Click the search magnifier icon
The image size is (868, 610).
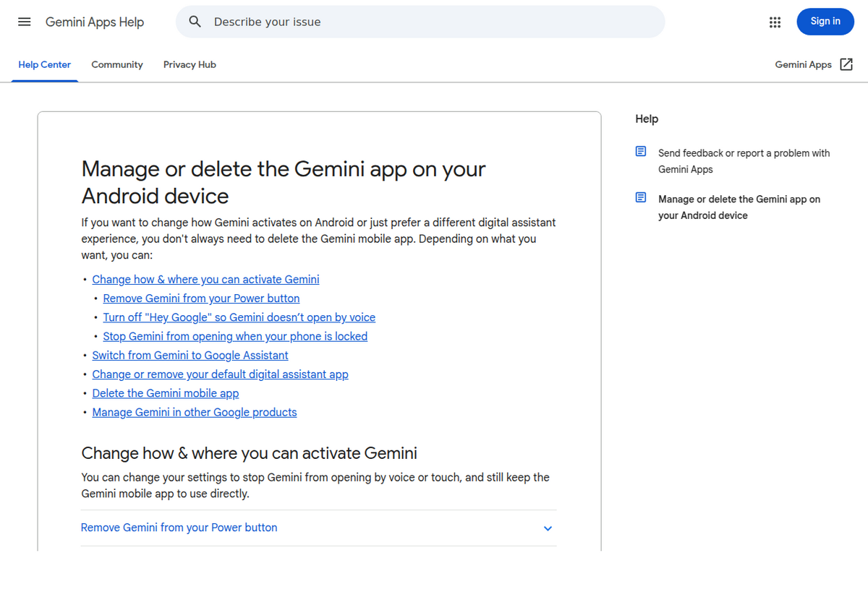[195, 22]
